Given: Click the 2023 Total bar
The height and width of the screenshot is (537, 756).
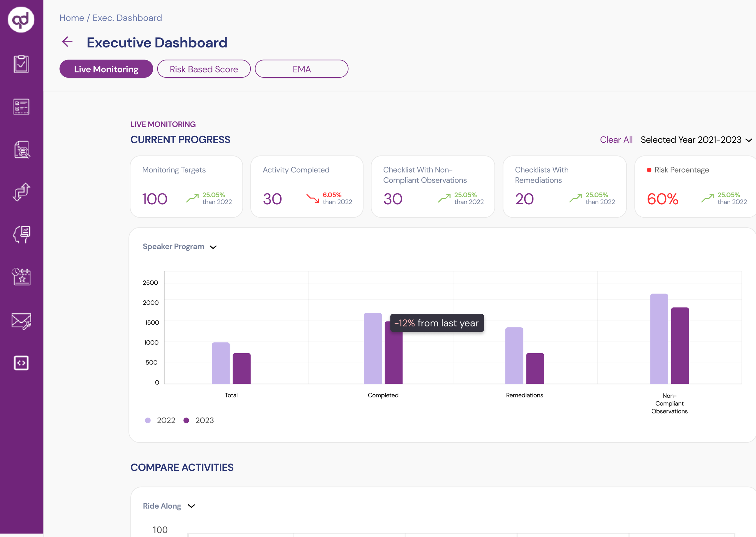Looking at the screenshot, I should tap(242, 368).
